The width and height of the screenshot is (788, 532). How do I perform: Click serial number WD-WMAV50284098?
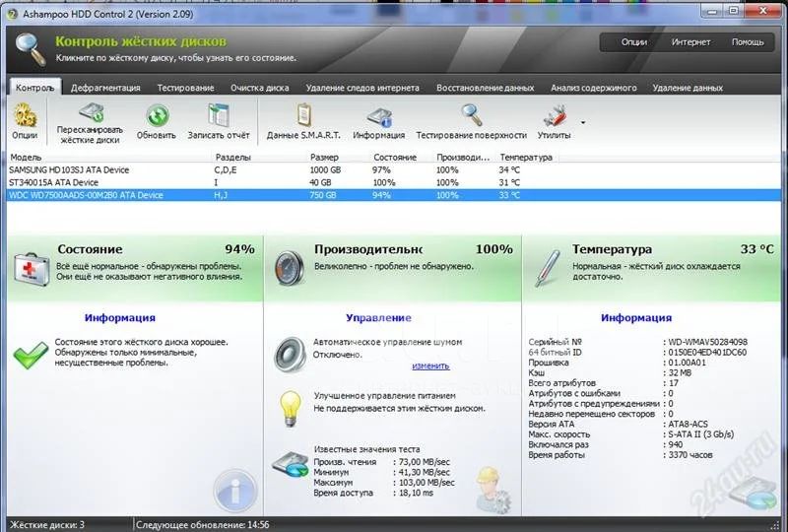(x=707, y=342)
